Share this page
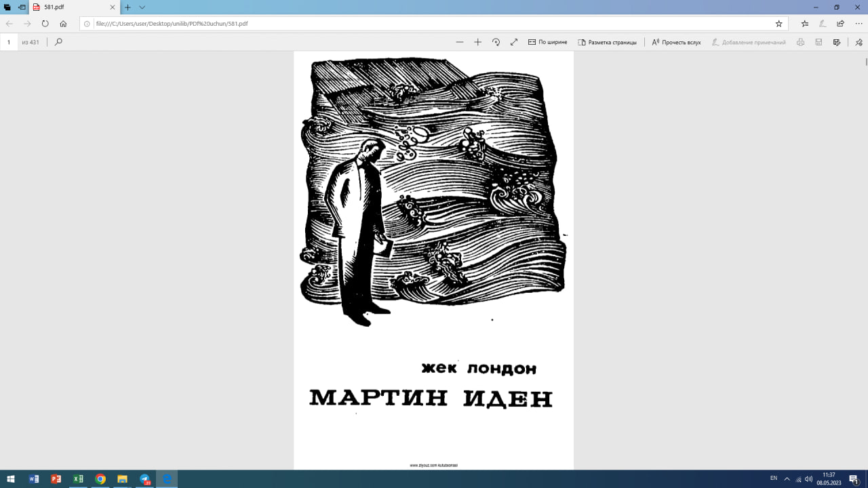 pos(840,23)
